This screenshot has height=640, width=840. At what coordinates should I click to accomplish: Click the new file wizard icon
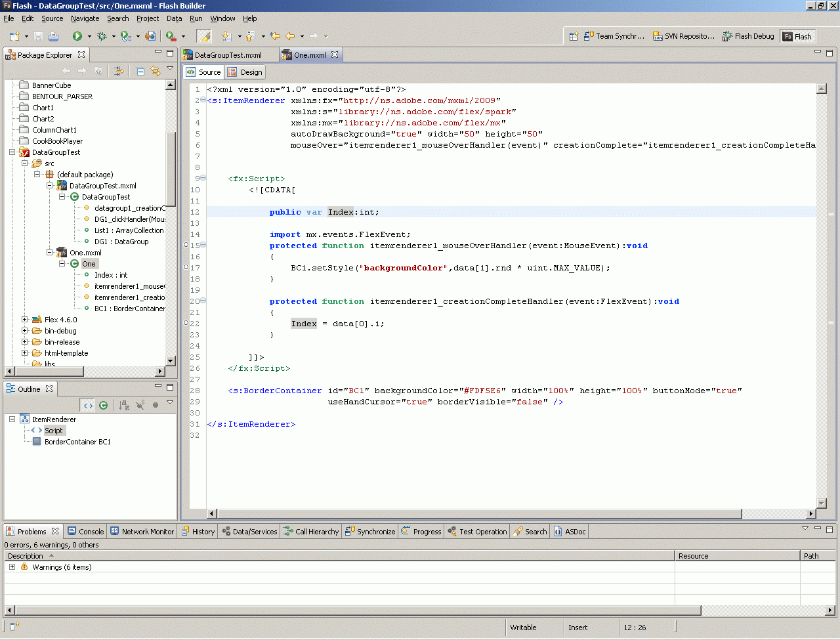tap(14, 36)
